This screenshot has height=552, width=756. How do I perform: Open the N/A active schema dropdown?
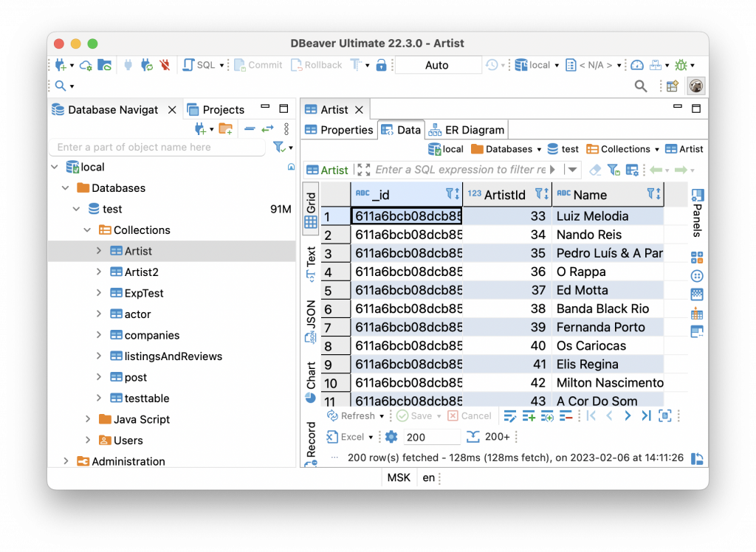coord(593,65)
